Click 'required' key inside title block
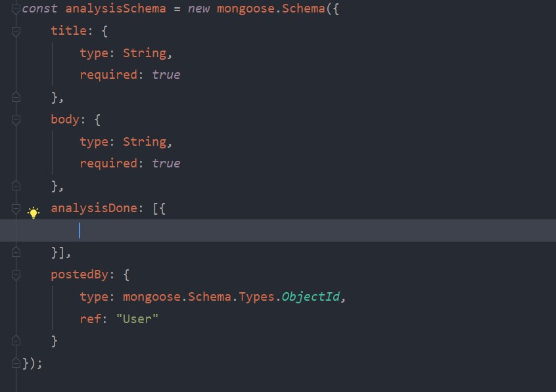 point(108,75)
